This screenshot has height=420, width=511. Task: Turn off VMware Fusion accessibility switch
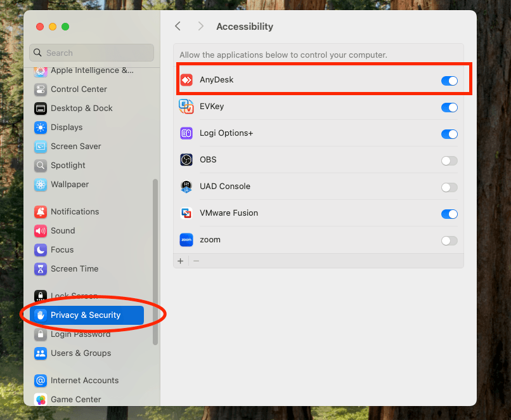point(449,214)
